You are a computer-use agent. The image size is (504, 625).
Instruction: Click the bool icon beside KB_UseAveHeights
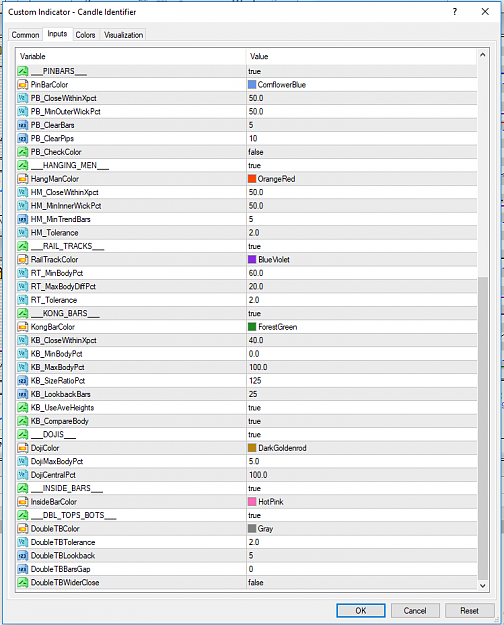(23, 408)
